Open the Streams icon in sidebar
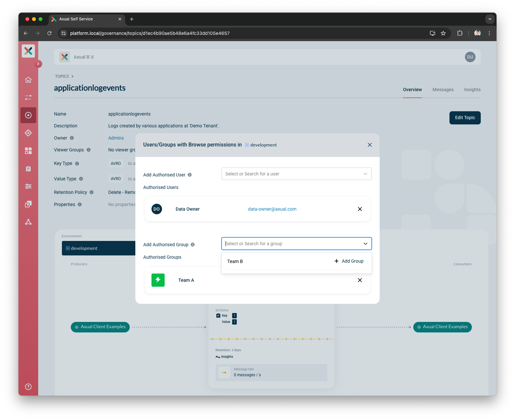Viewport: 515px width, 420px height. [28, 97]
